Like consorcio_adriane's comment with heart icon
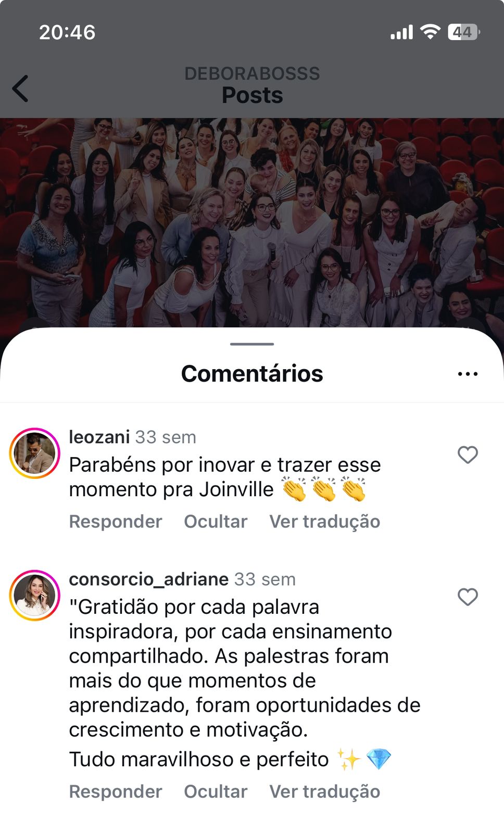The height and width of the screenshot is (833, 504). tap(468, 597)
